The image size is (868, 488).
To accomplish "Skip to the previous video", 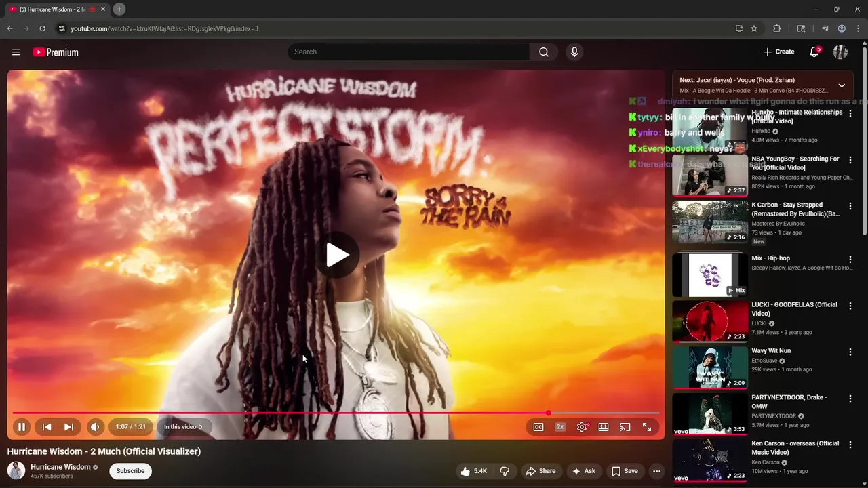I will [x=47, y=427].
